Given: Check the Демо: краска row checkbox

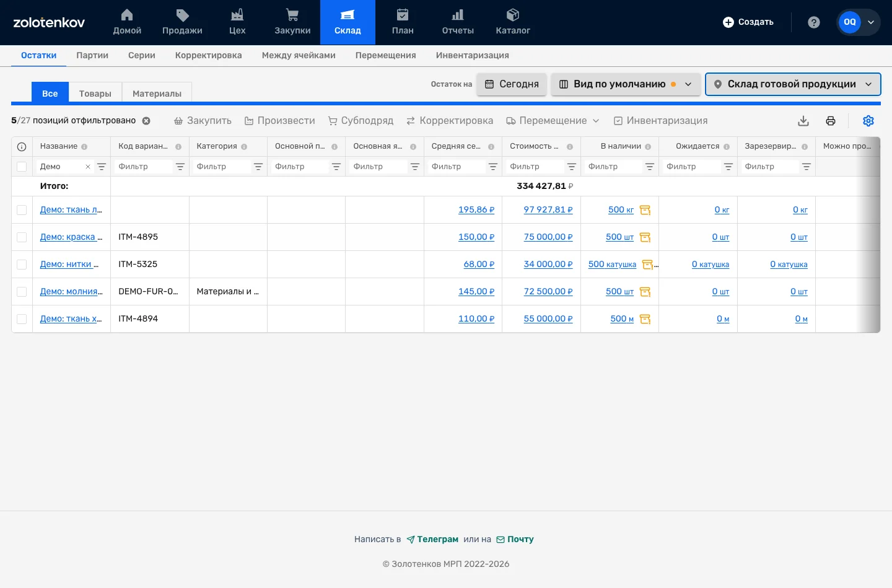Looking at the screenshot, I should [22, 237].
